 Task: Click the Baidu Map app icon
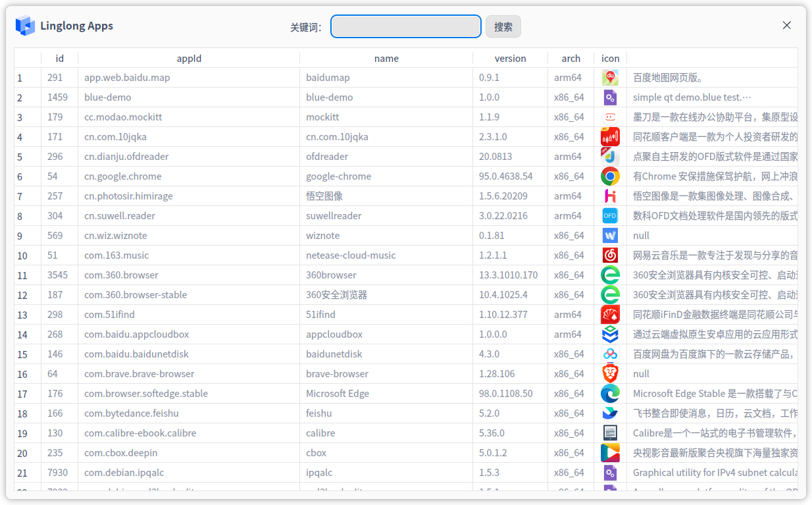[x=610, y=78]
